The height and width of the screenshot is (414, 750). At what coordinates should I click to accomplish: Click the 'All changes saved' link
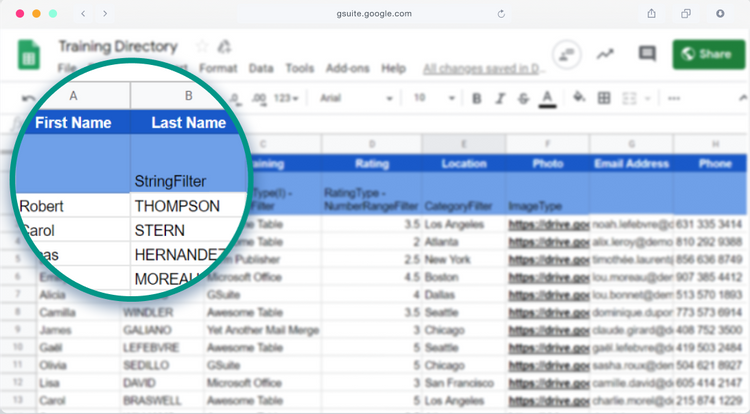483,69
